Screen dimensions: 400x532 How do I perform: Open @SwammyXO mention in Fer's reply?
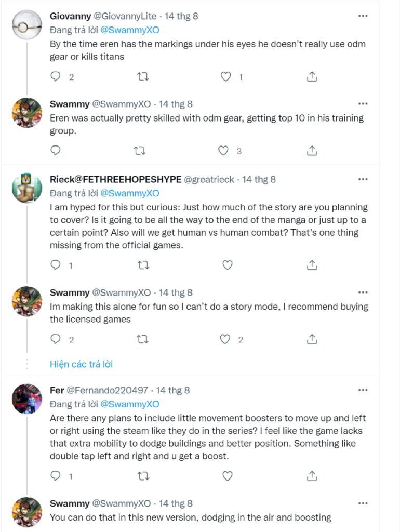[129, 404]
